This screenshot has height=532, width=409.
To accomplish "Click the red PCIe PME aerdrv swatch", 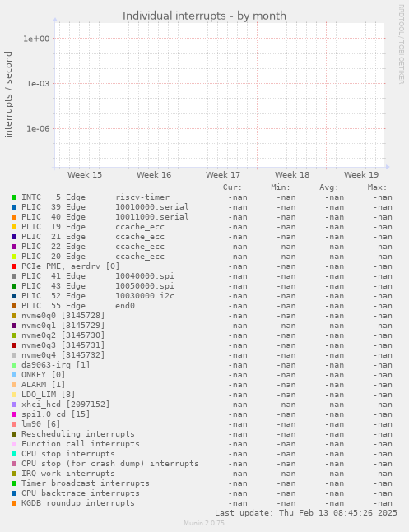I will tap(14, 266).
